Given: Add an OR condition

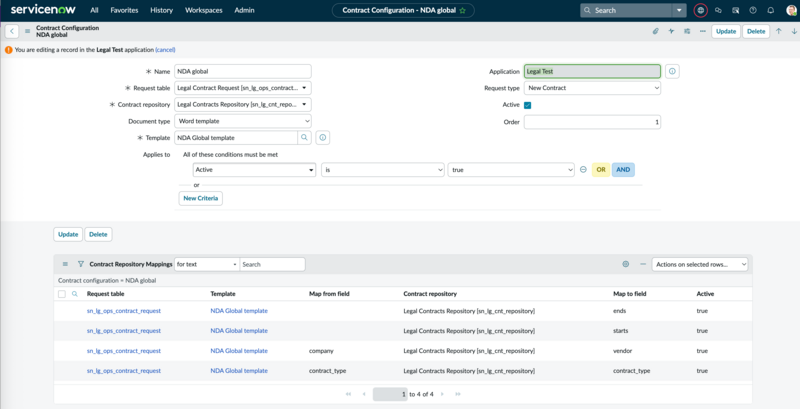Looking at the screenshot, I should tap(601, 170).
